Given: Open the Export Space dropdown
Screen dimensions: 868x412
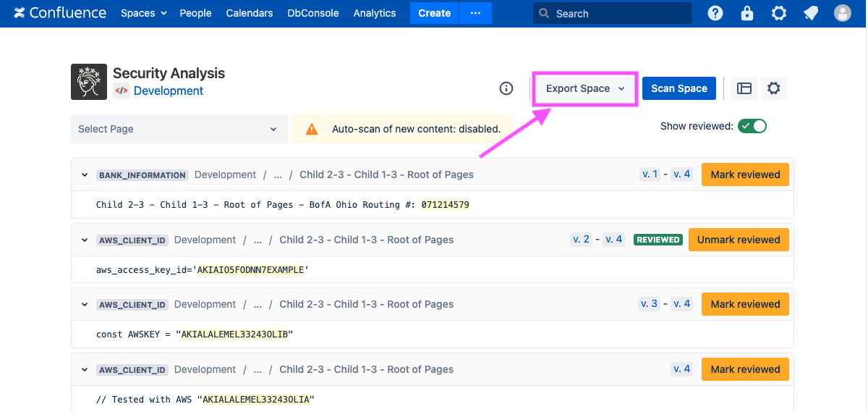Looking at the screenshot, I should click(x=584, y=88).
